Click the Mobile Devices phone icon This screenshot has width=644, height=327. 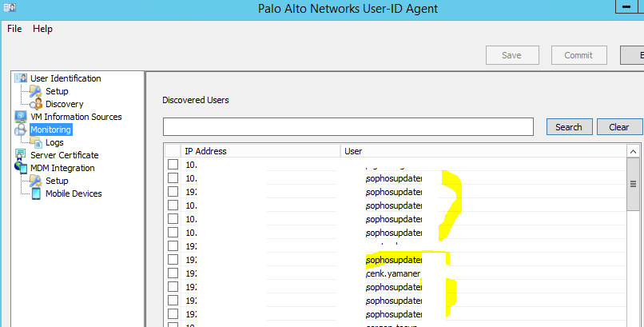(x=36, y=193)
